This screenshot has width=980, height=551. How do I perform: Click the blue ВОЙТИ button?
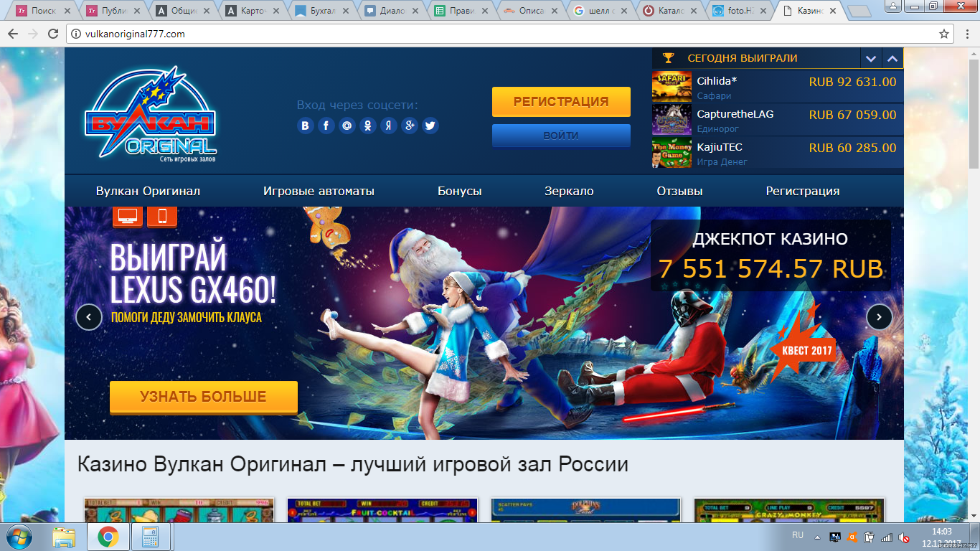pyautogui.click(x=561, y=136)
